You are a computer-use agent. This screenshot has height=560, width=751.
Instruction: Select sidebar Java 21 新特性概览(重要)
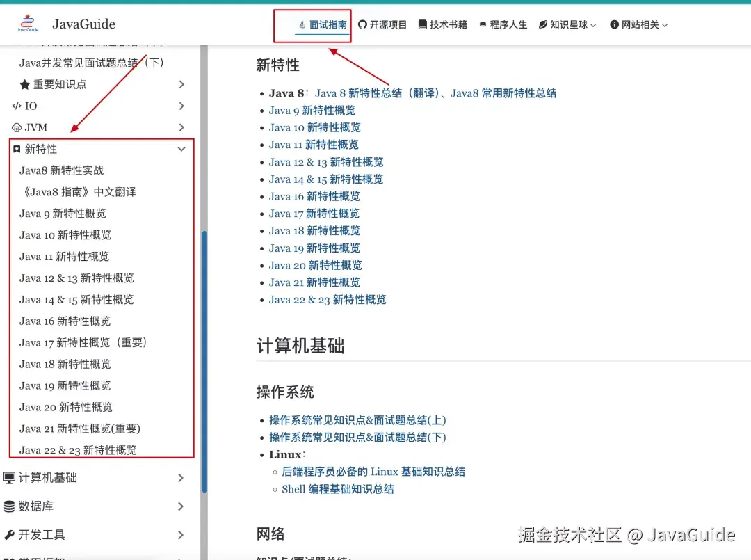click(80, 429)
